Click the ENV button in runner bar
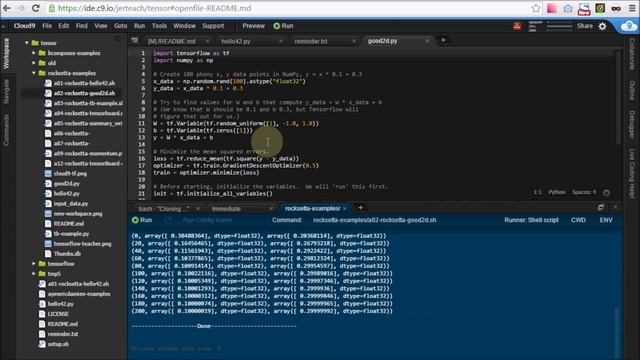 point(606,220)
